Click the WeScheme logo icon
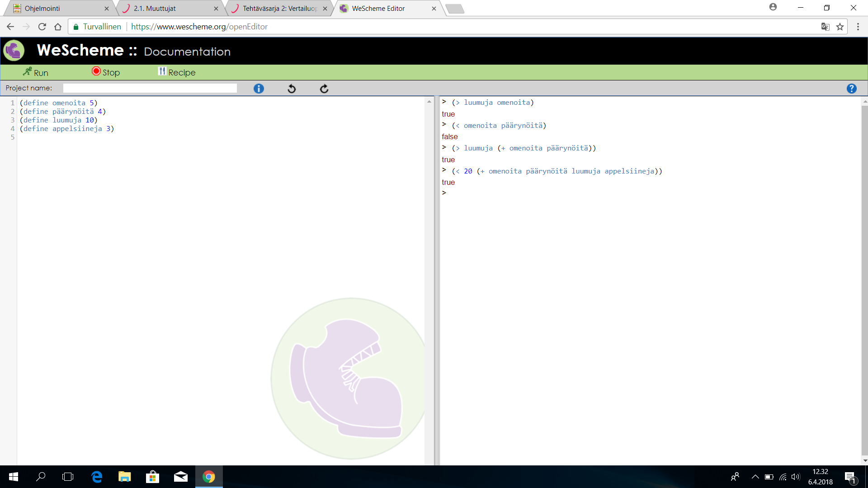 point(14,51)
